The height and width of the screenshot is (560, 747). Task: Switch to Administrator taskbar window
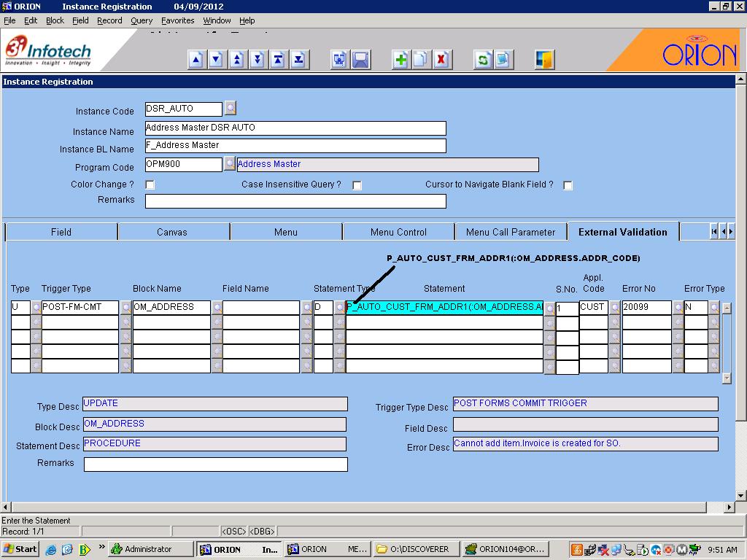[150, 549]
